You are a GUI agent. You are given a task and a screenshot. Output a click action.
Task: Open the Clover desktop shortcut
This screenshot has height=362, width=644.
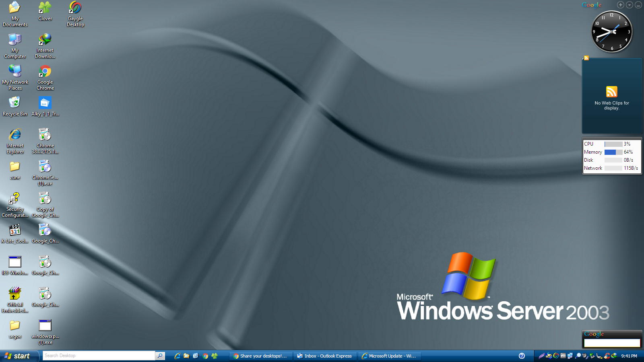point(45,11)
